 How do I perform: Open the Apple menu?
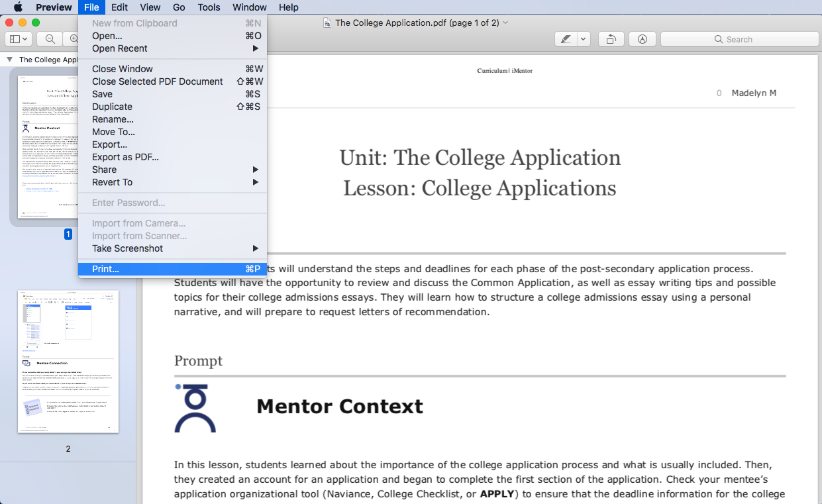point(18,7)
